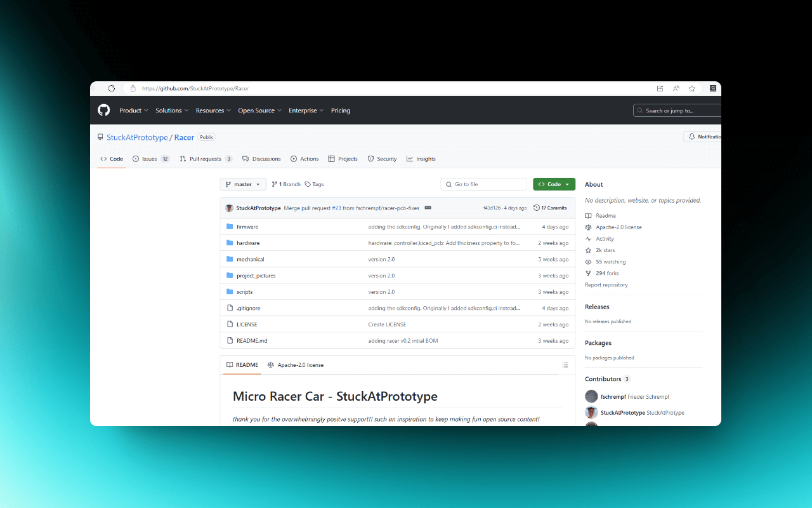This screenshot has width=812, height=508.
Task: Open the Releases heading link
Action: [597, 307]
